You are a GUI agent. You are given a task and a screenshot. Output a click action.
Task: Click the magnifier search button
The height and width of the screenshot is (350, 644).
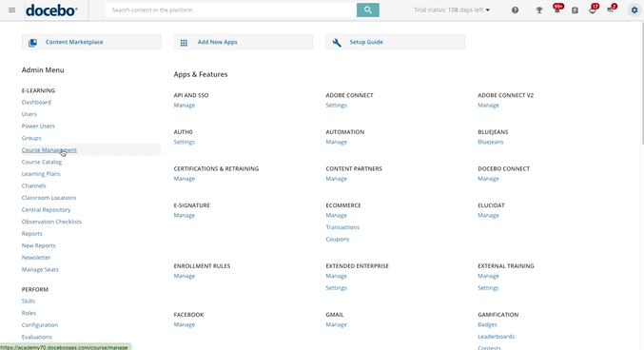coord(367,10)
